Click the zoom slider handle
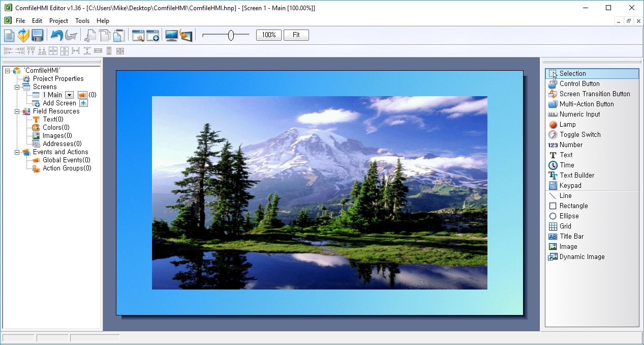The image size is (644, 345). (x=231, y=35)
